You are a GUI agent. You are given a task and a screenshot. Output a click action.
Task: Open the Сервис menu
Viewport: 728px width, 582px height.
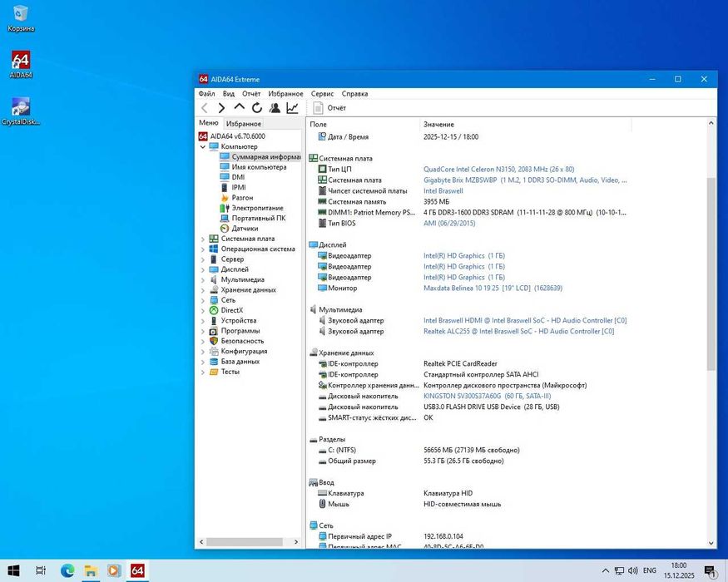click(322, 94)
